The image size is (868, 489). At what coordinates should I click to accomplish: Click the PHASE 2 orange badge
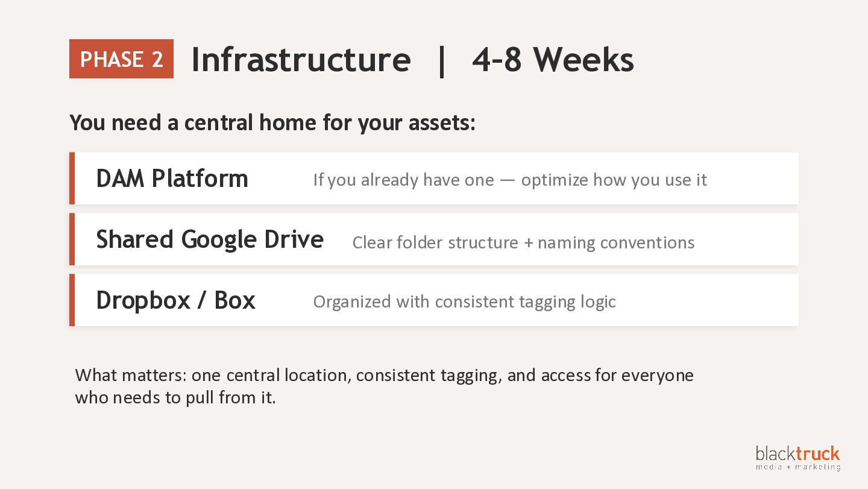(x=121, y=59)
